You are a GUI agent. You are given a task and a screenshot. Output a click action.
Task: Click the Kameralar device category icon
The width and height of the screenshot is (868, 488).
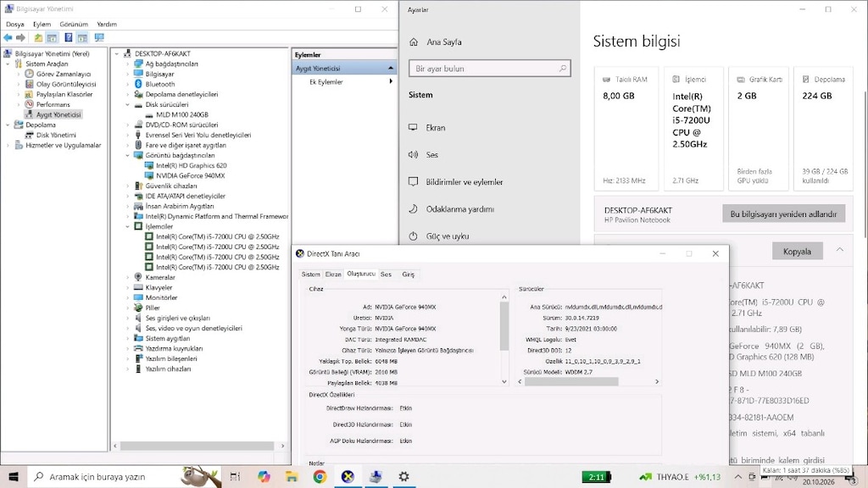tap(138, 277)
